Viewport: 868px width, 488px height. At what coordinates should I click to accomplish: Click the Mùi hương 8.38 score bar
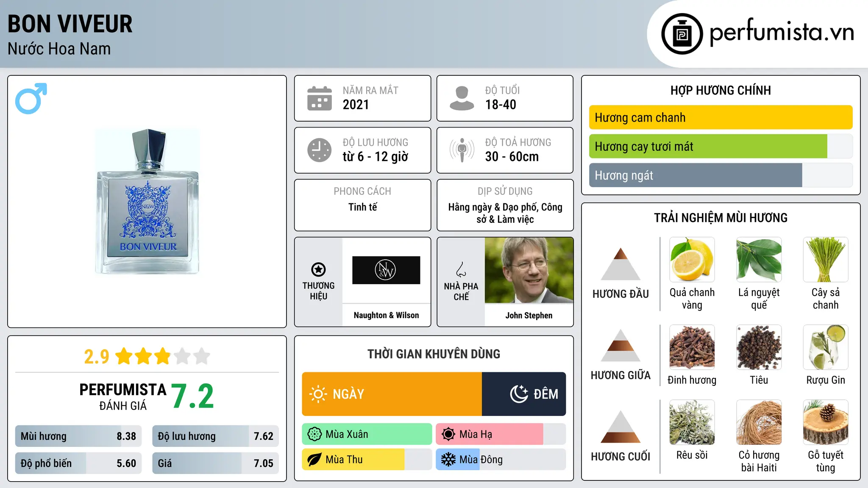(78, 436)
